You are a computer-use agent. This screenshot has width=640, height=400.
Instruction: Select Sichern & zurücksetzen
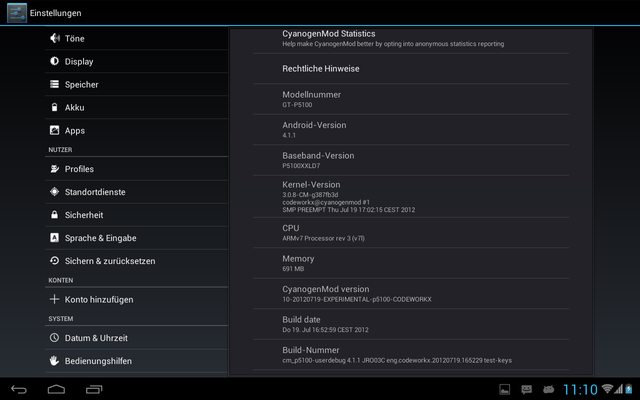(109, 261)
